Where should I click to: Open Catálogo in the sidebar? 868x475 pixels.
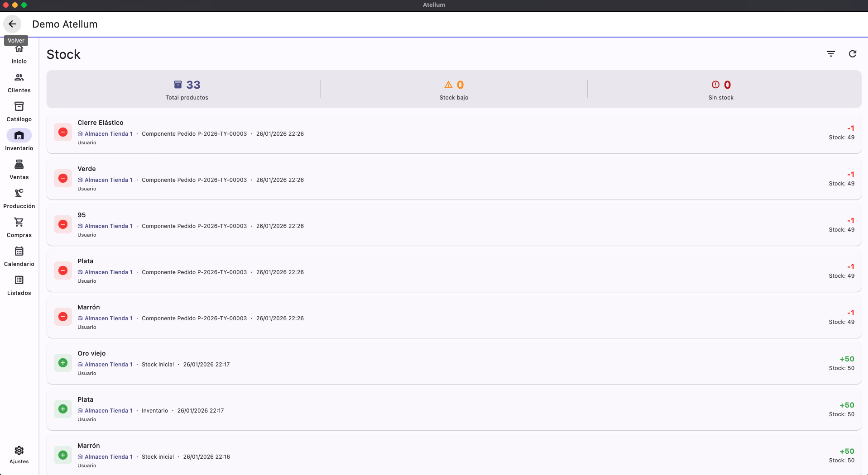19,112
